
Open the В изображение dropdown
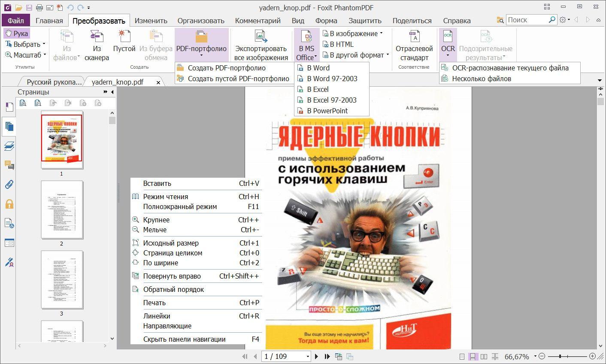click(x=382, y=33)
